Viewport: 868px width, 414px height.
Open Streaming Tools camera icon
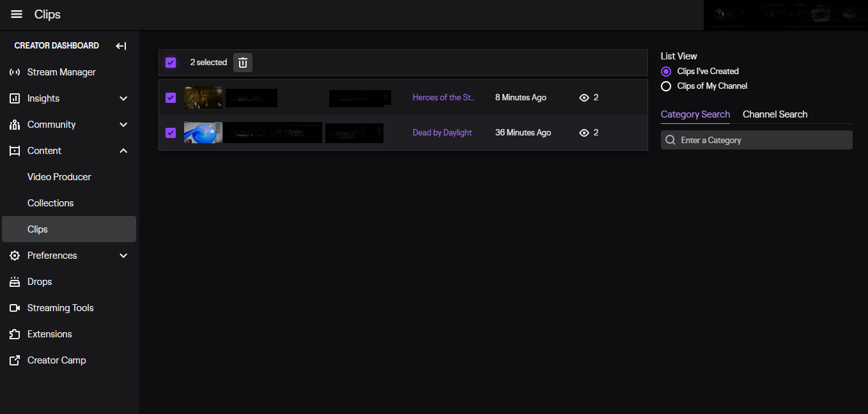tap(15, 308)
